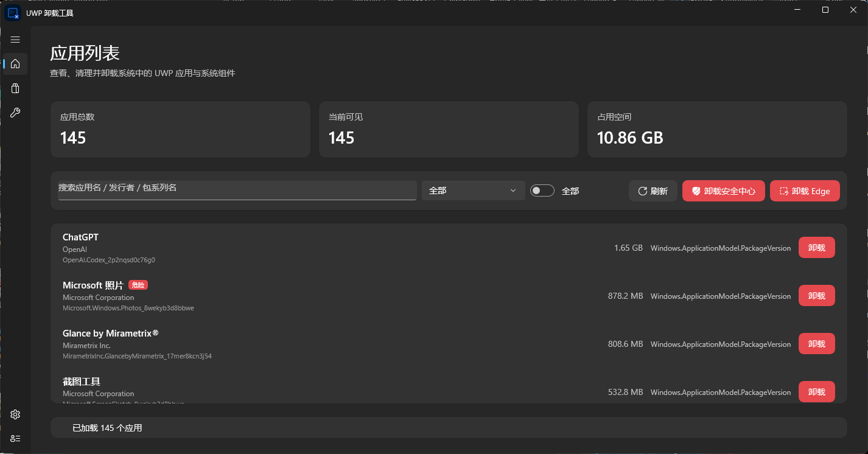868x454 pixels.
Task: Open the account list icon at sidebar bottom
Action: pos(15,438)
